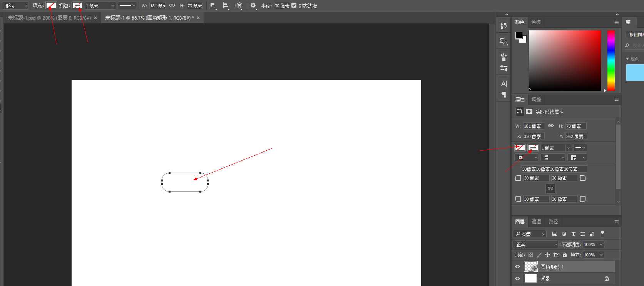The image size is (644, 286).
Task: Open the Paragraph panel icon
Action: click(503, 95)
